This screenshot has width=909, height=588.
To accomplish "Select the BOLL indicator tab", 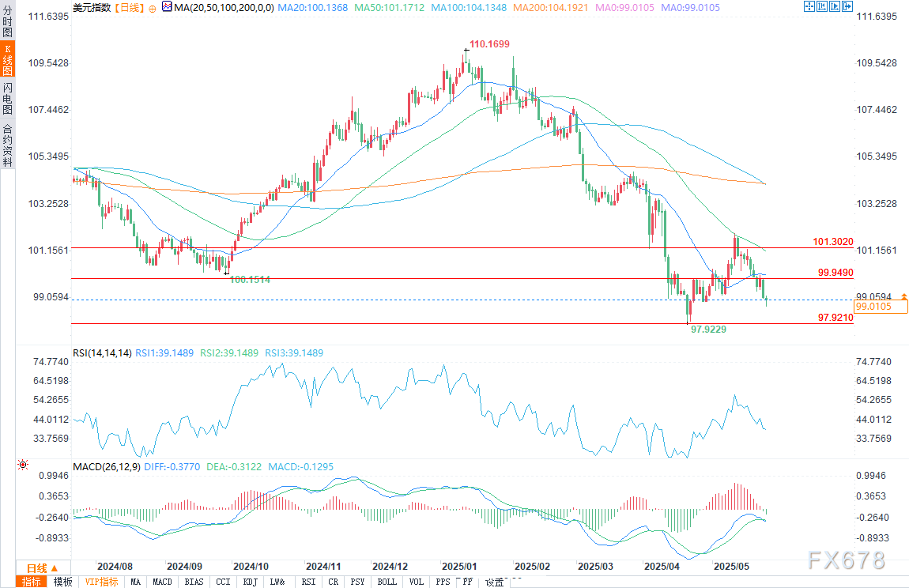I will point(387,582).
